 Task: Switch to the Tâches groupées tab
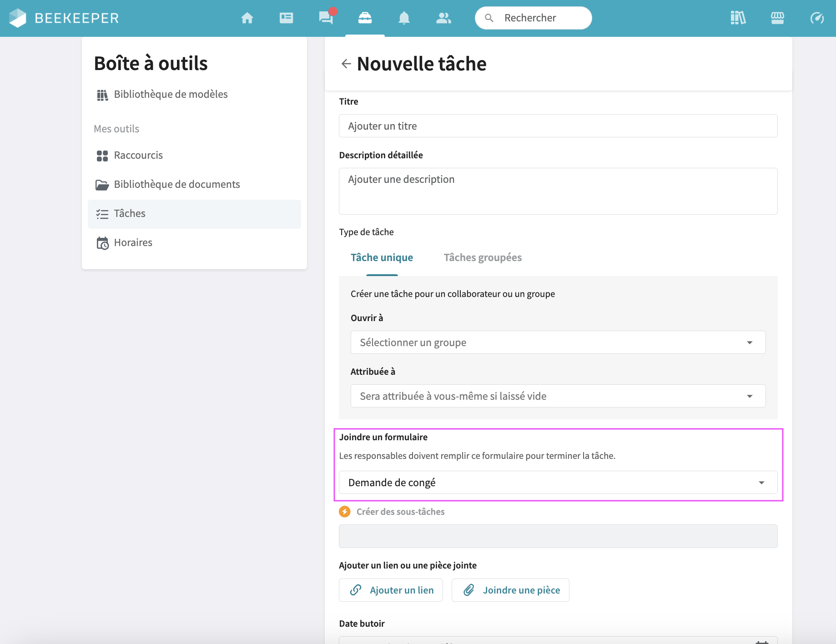[482, 258]
